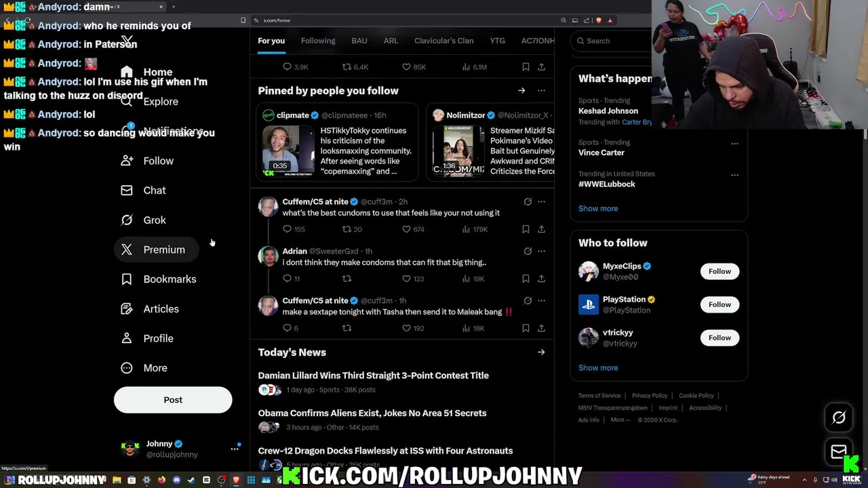Open the floating Grok button
Viewport: 868px width, 488px height.
point(839,418)
